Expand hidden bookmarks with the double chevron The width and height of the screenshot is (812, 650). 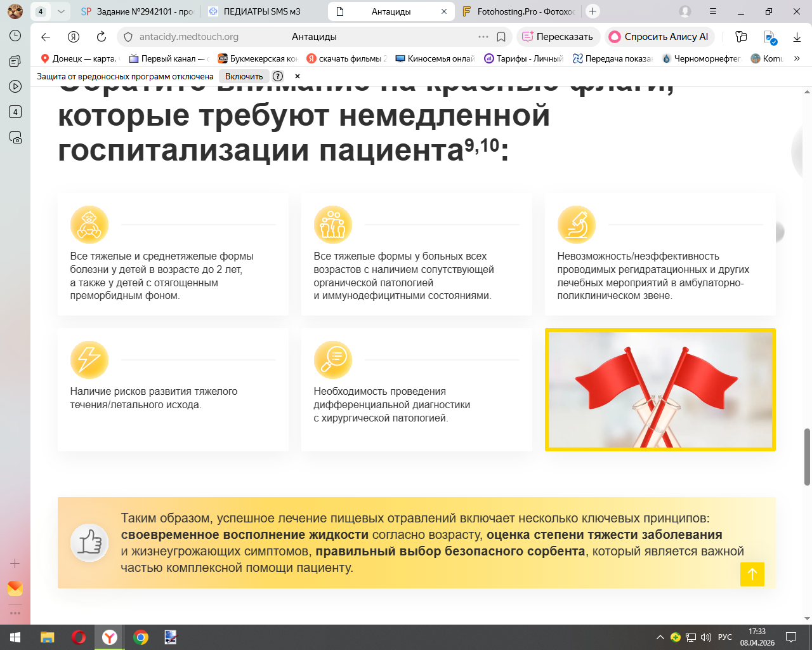click(x=797, y=58)
